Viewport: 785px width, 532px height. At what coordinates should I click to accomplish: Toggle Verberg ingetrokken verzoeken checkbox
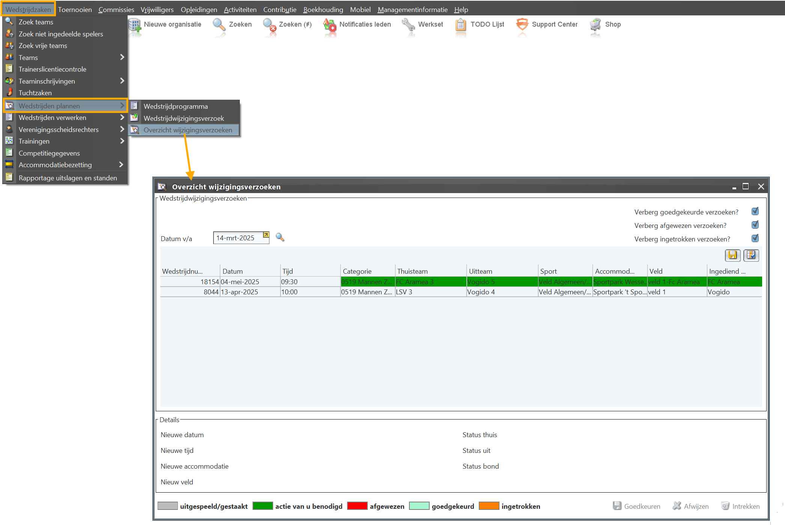[755, 238]
